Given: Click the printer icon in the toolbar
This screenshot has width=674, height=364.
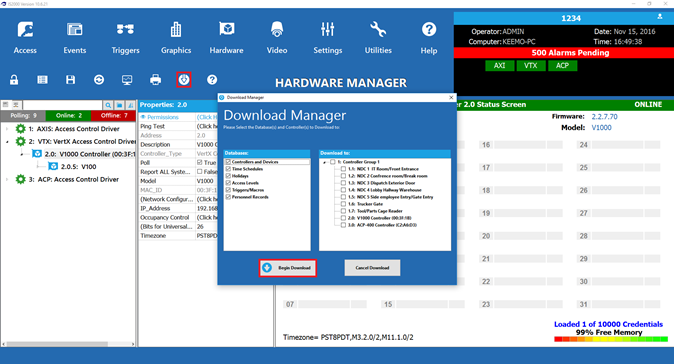Looking at the screenshot, I should coord(156,80).
